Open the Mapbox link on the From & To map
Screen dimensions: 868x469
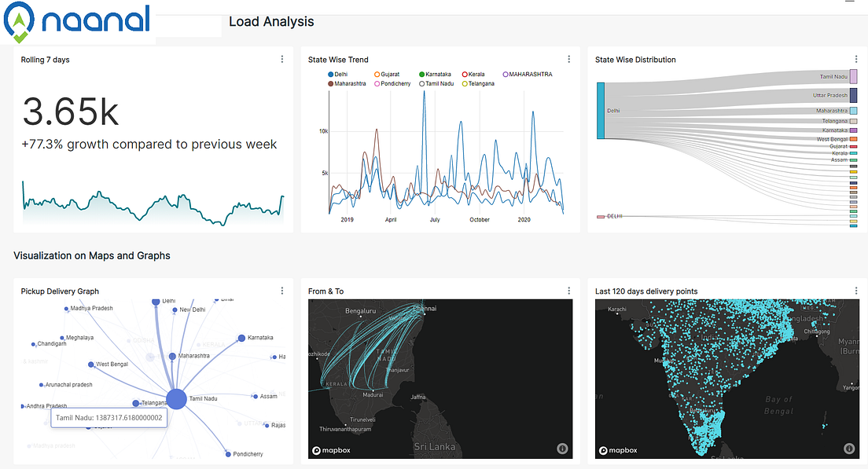333,449
